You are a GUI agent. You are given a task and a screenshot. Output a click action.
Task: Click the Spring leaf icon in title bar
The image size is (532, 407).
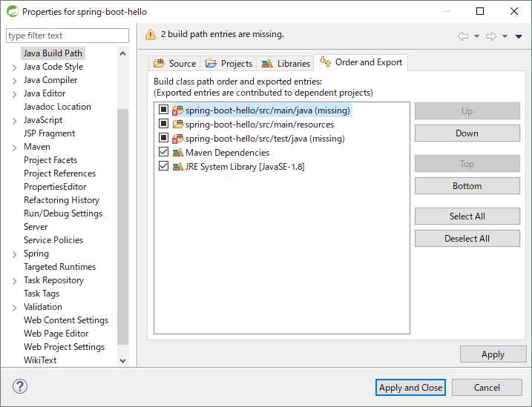13,11
